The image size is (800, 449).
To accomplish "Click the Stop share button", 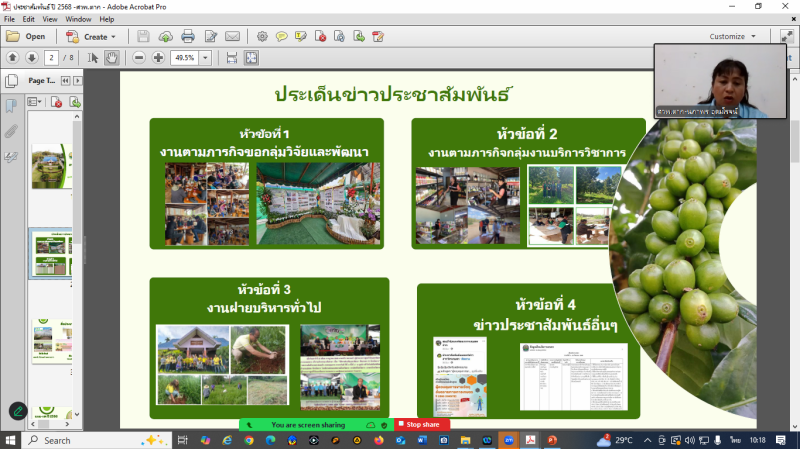I will (x=422, y=424).
